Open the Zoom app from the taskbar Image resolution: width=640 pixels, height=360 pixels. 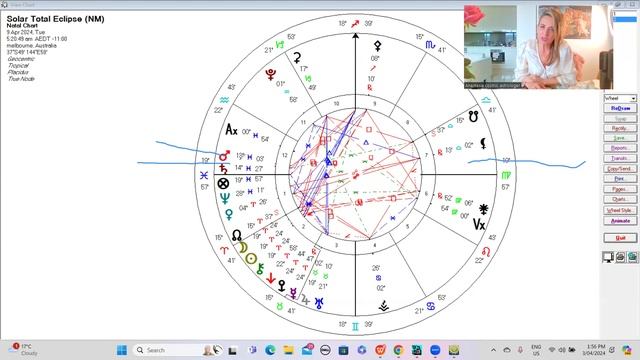click(435, 350)
